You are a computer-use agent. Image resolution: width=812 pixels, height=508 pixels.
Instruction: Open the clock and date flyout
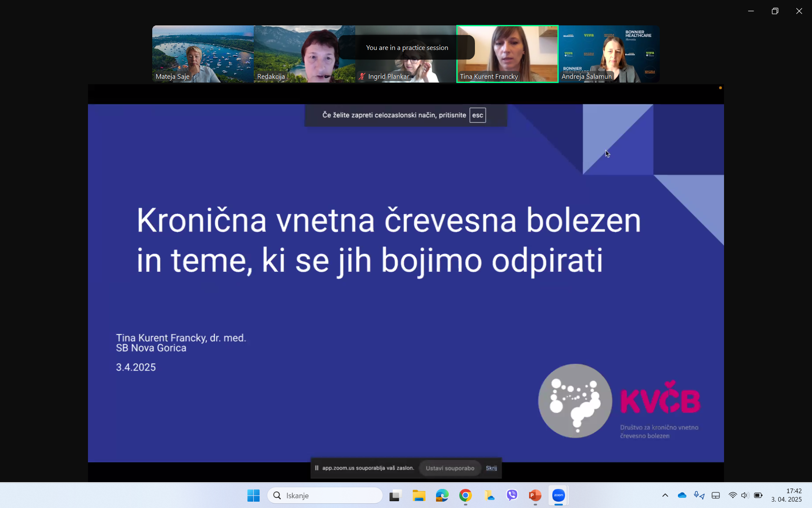coord(786,495)
